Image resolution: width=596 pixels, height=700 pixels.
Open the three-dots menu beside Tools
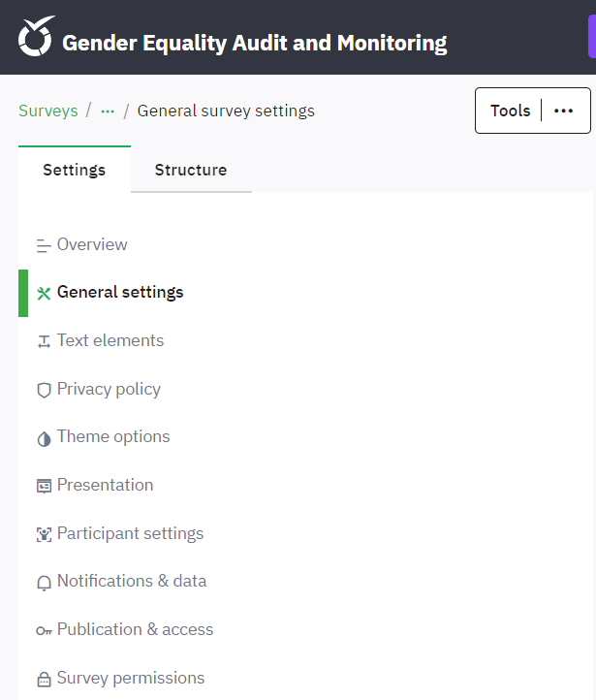tap(564, 111)
